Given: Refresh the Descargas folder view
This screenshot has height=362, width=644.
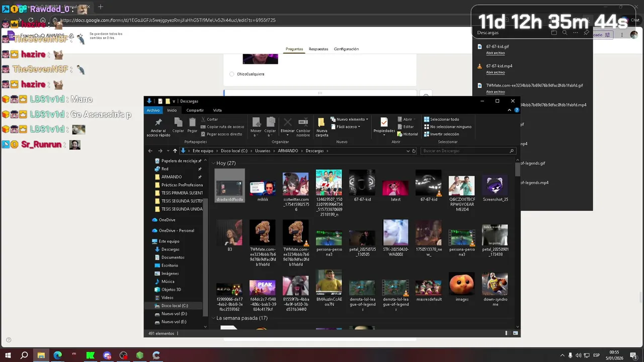Looking at the screenshot, I should click(x=414, y=151).
